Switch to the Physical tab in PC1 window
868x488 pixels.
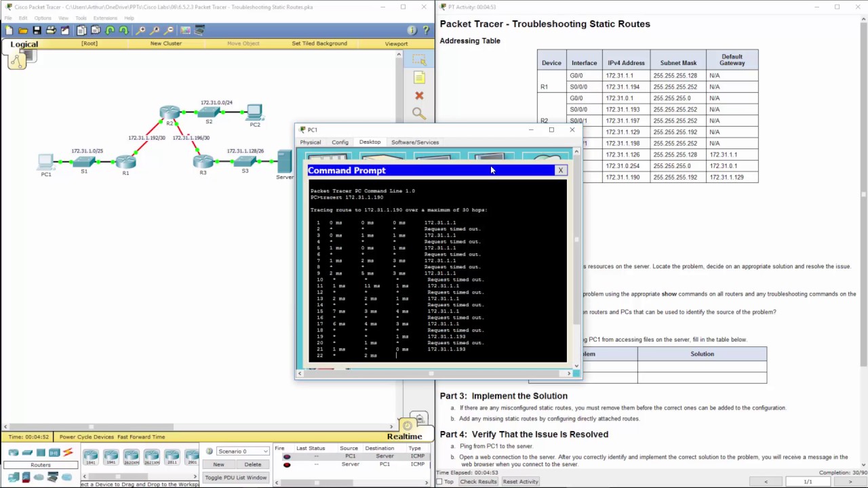(311, 142)
